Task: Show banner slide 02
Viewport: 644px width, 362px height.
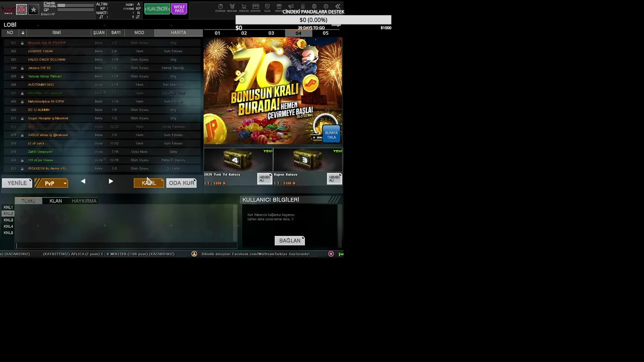Action: [x=244, y=33]
